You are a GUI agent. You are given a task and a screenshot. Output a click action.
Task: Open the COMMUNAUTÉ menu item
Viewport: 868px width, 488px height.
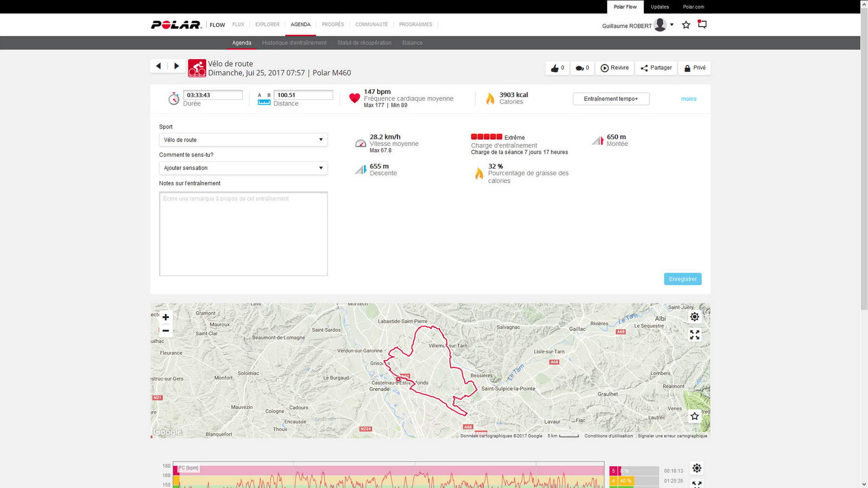[x=372, y=24]
